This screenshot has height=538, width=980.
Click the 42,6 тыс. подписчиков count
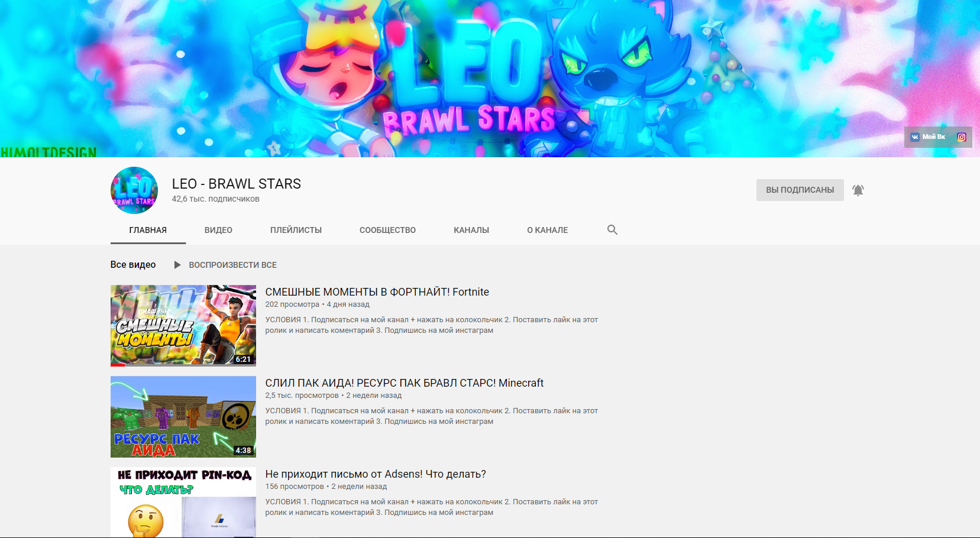(x=216, y=199)
